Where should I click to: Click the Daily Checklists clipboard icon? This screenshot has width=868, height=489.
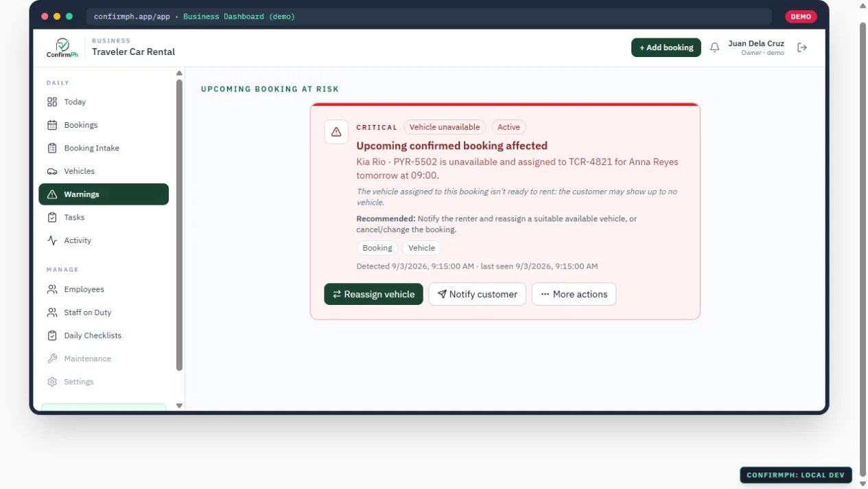point(52,335)
